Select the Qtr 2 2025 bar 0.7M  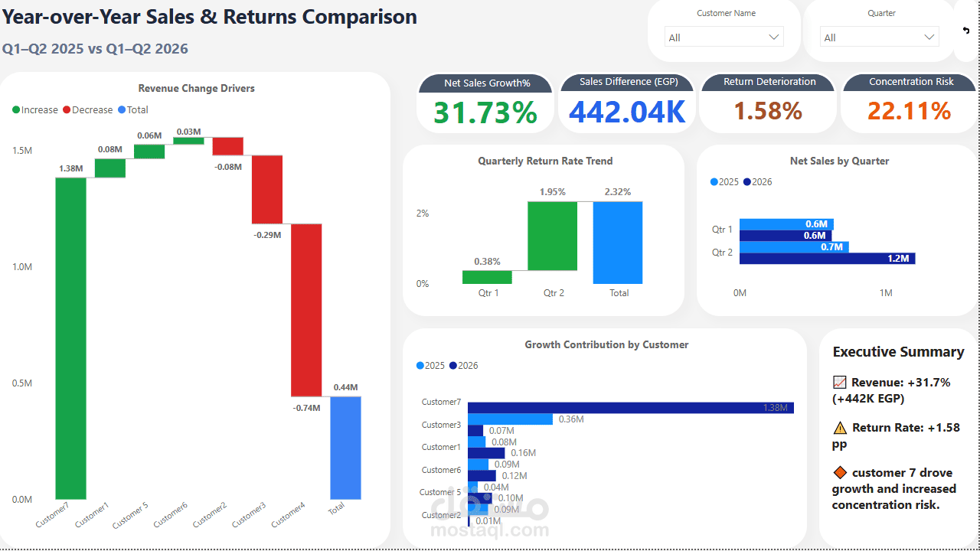pyautogui.click(x=793, y=247)
